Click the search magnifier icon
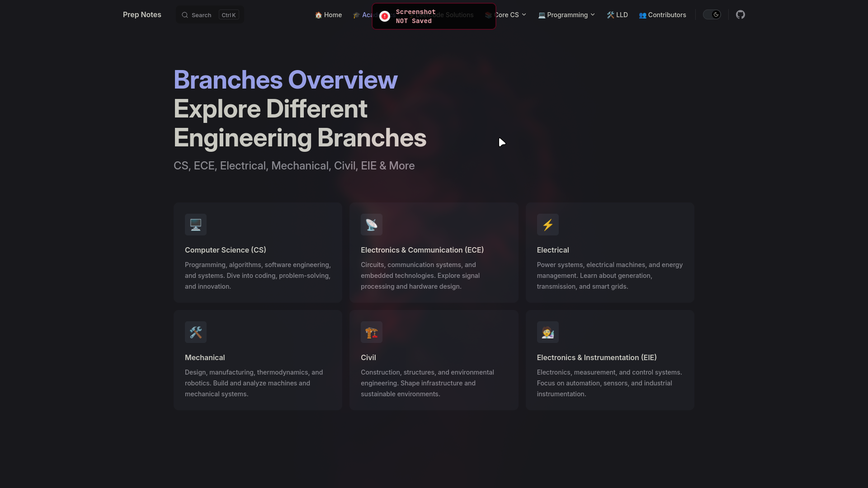The width and height of the screenshot is (868, 488). 185,14
